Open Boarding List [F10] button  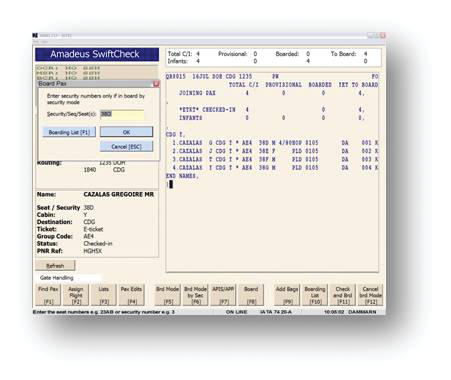point(315,295)
